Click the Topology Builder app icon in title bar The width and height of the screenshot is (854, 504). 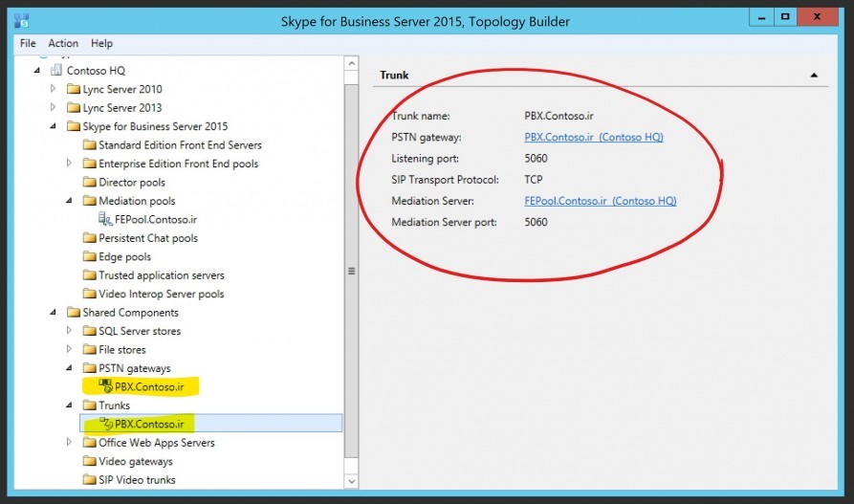(21, 21)
